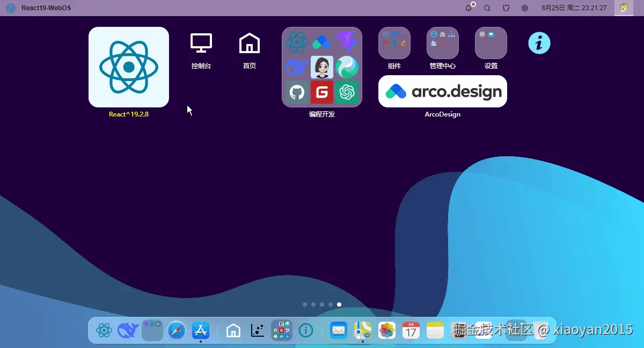Image resolution: width=644 pixels, height=348 pixels.
Task: Click the ArcoDesign label text
Action: [x=443, y=114]
